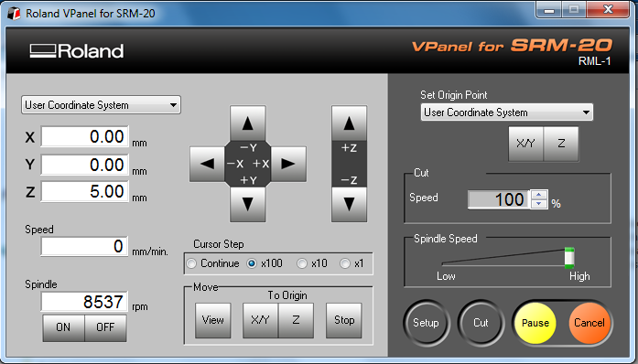Click the Z coordinate value 5.00
The height and width of the screenshot is (364, 638).
[84, 191]
